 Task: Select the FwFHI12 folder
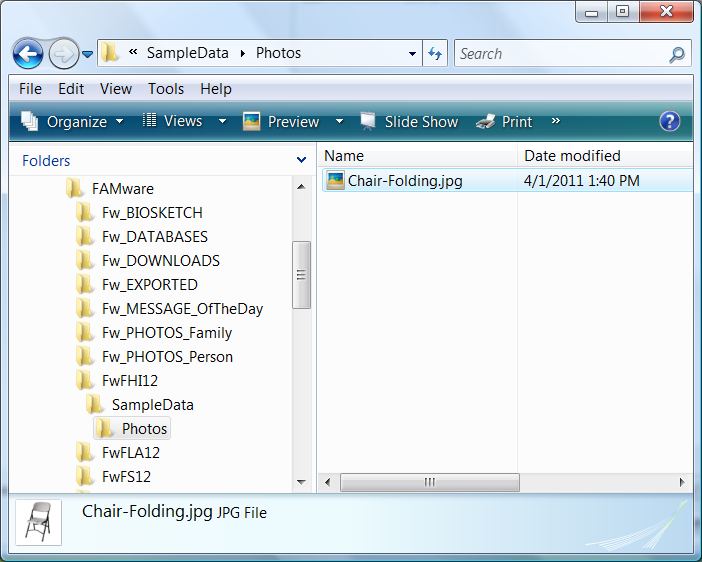point(117,381)
